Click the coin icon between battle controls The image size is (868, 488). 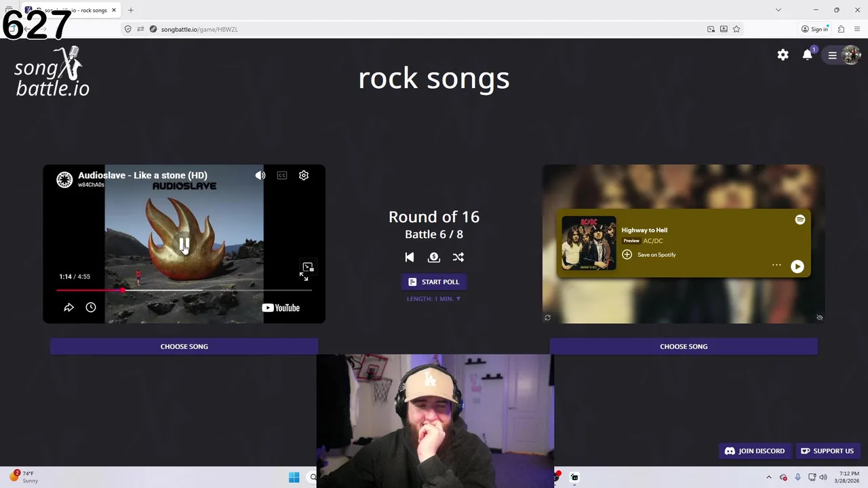click(x=434, y=258)
